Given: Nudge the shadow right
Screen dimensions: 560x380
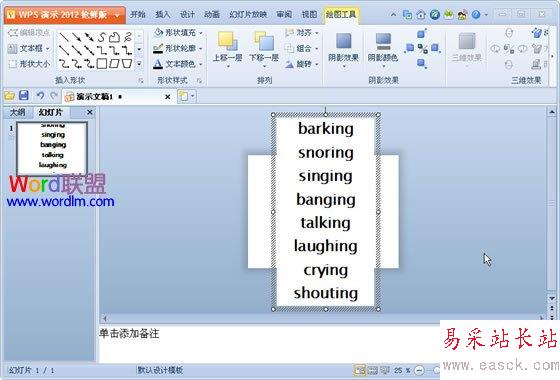Looking at the screenshot, I should pyautogui.click(x=435, y=48).
